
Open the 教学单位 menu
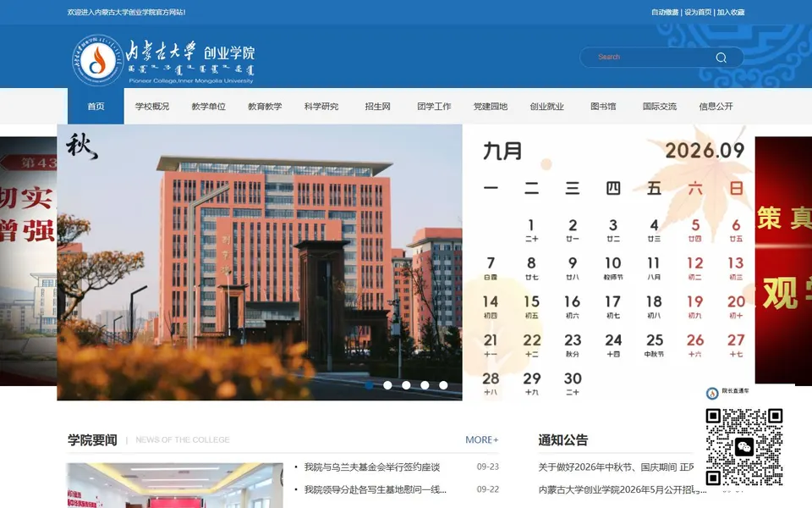pos(209,107)
